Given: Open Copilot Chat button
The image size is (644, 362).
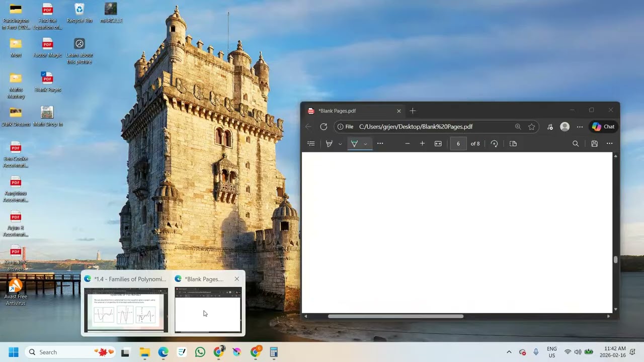Looking at the screenshot, I should 603,127.
